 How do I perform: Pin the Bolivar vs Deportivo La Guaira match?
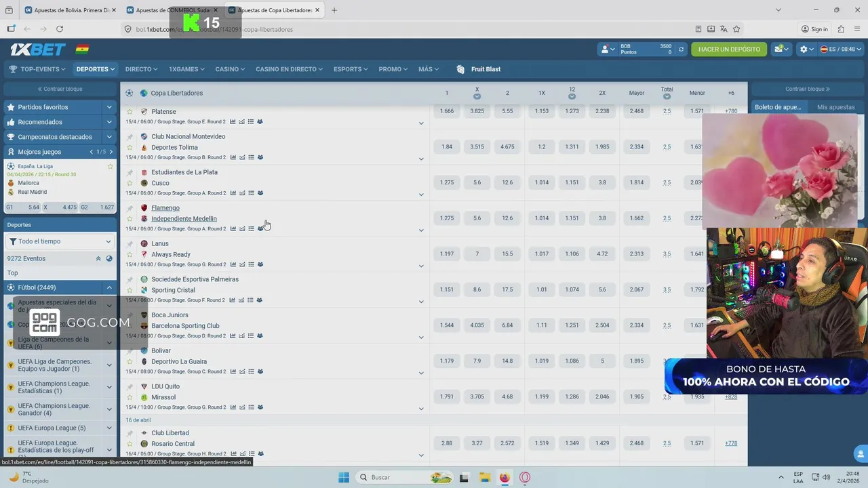coord(130,351)
